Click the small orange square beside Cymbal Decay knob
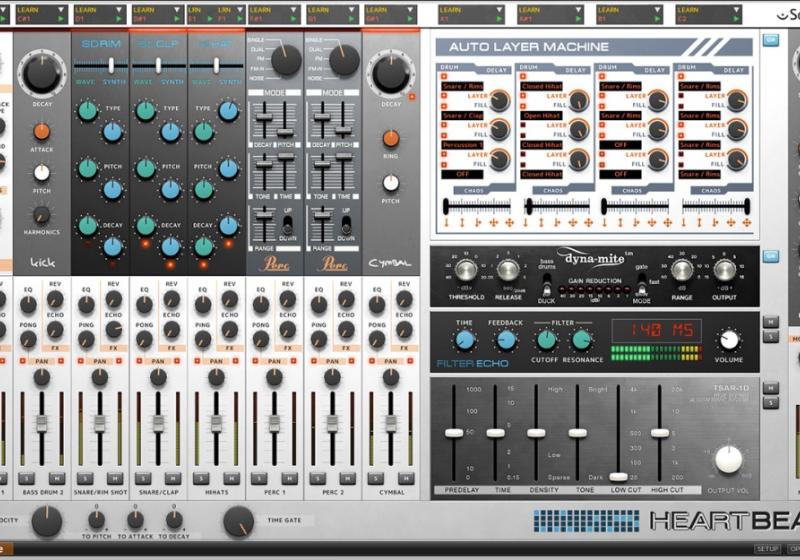 [x=412, y=96]
